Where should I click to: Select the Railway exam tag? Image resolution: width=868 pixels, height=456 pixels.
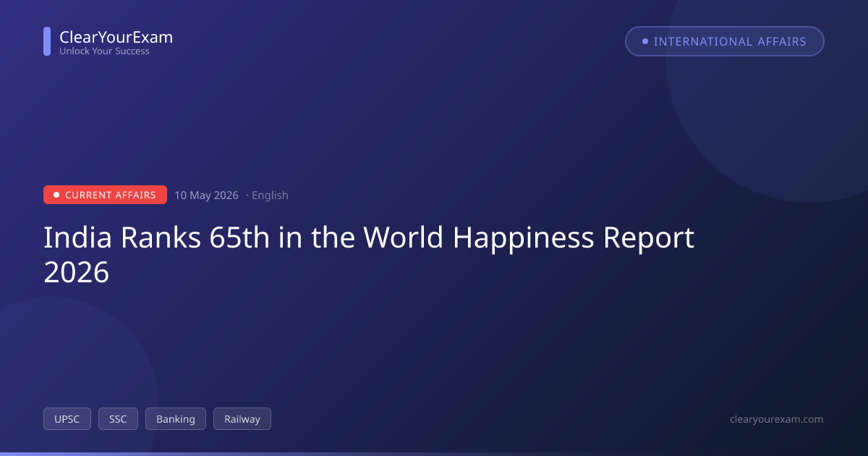click(242, 419)
